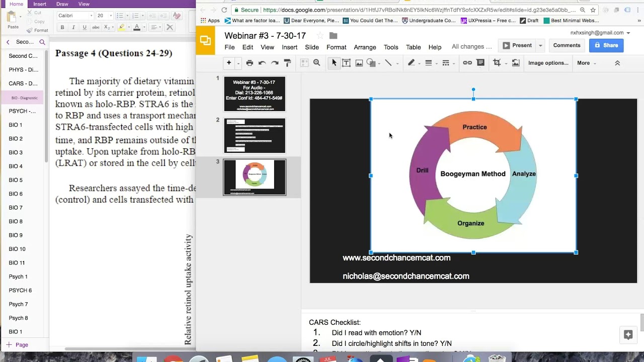Click the Present button
This screenshot has width=644, height=362.
pos(517,45)
